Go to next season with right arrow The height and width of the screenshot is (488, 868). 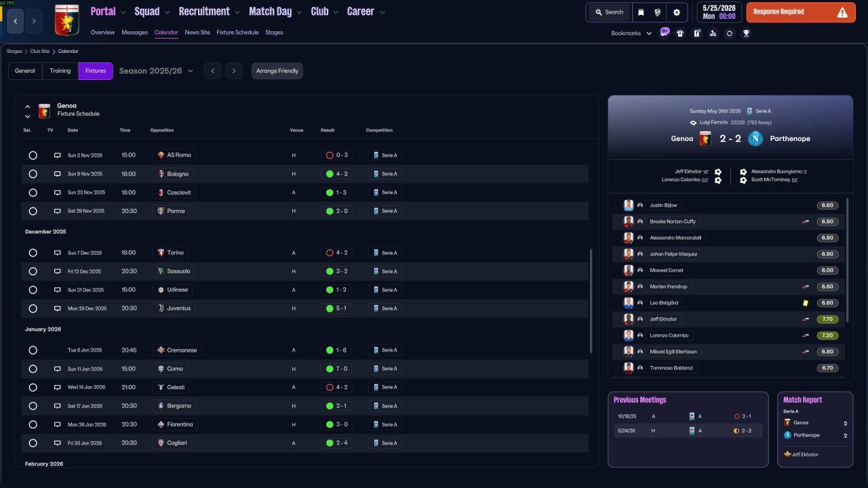pos(234,71)
